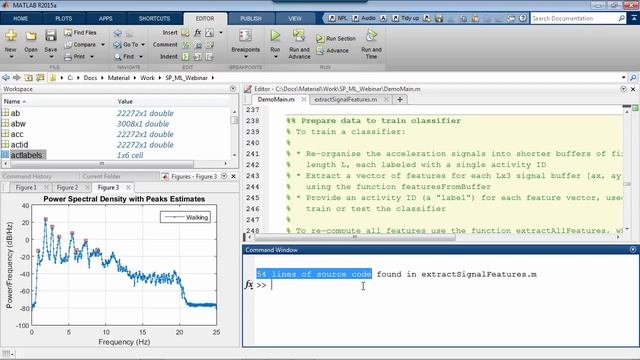Click the Print button
The image size is (640, 360).
click(75, 57)
